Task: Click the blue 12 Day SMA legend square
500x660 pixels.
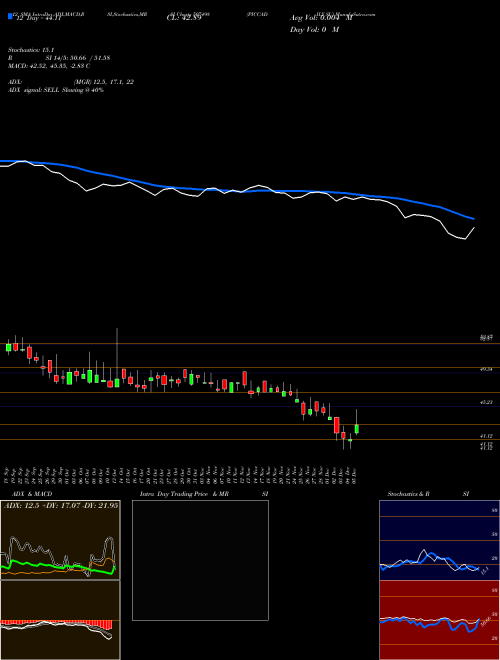Action: (x=10, y=16)
